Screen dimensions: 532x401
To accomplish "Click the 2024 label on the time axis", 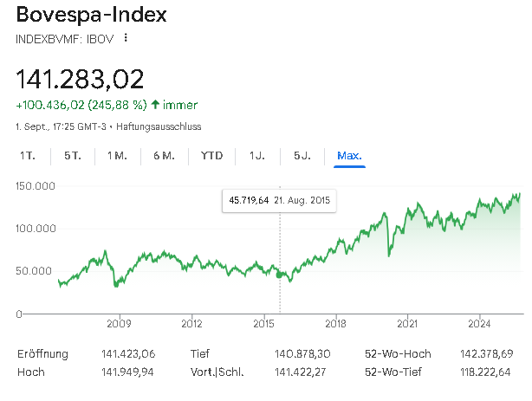I will (480, 324).
